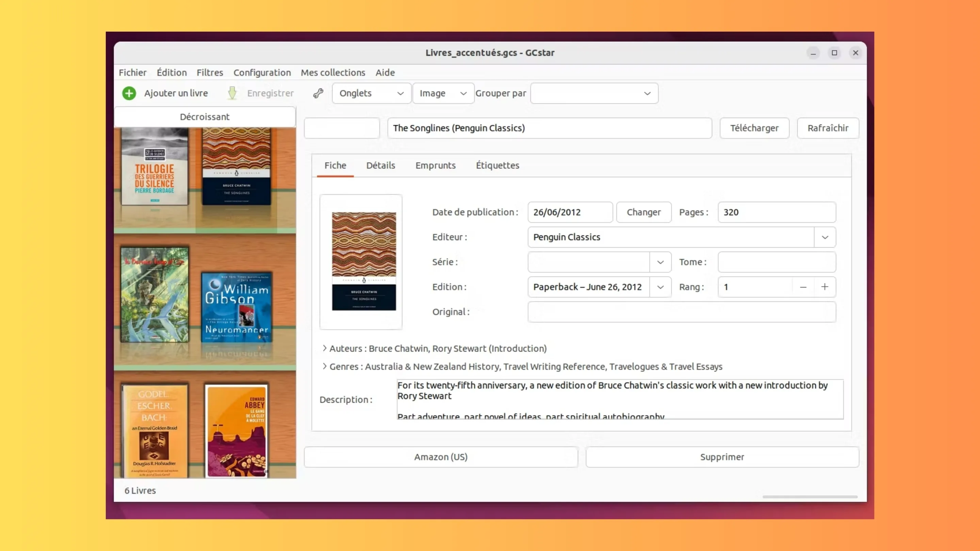Viewport: 980px width, 551px height.
Task: Switch to the Fiche tab
Action: [x=335, y=165]
